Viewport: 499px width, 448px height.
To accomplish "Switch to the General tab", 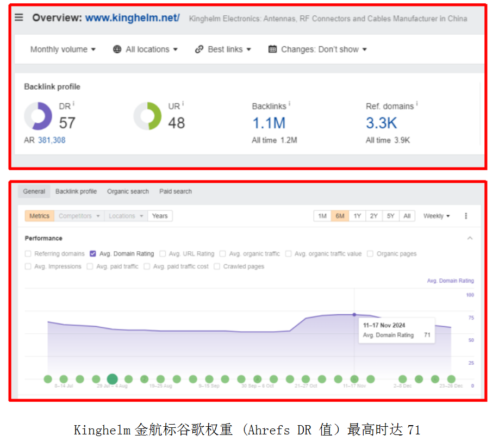I will 34,191.
